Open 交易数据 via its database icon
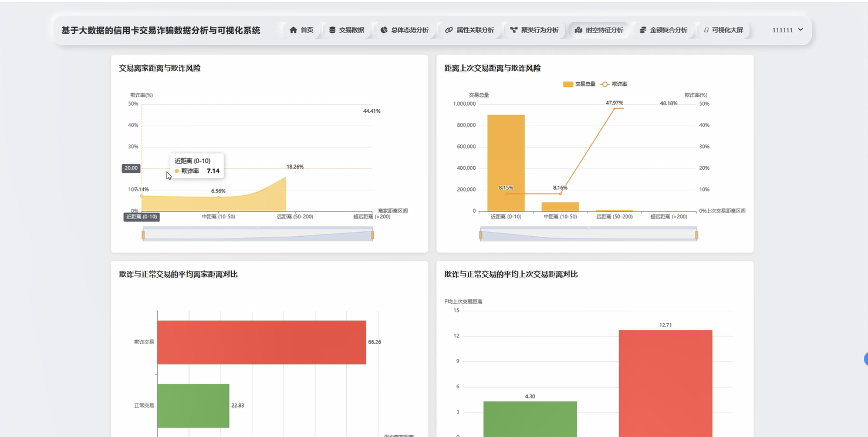The image size is (868, 437). (332, 30)
